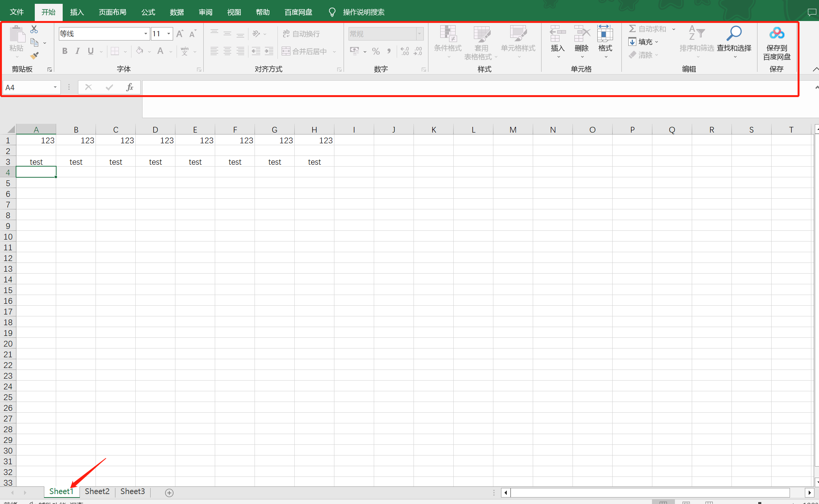Viewport: 819px width, 504px height.
Task: Click the Tell Me search box (操作说明搜索)
Action: click(363, 12)
